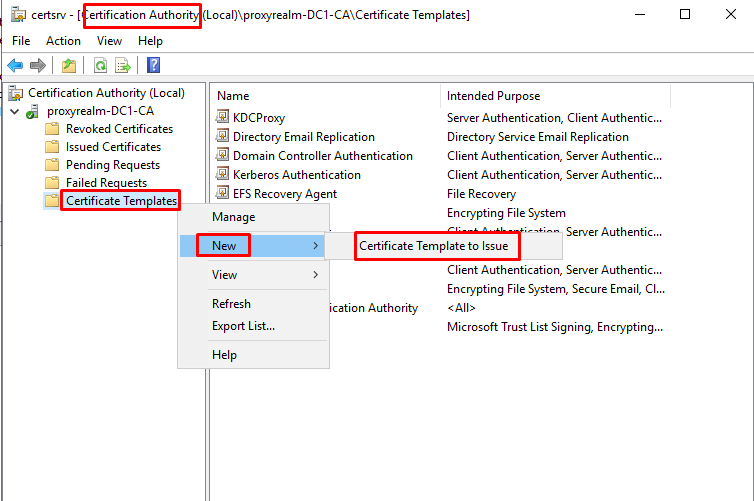Select proxyrealm-DC1-CA tree label

coord(101,111)
